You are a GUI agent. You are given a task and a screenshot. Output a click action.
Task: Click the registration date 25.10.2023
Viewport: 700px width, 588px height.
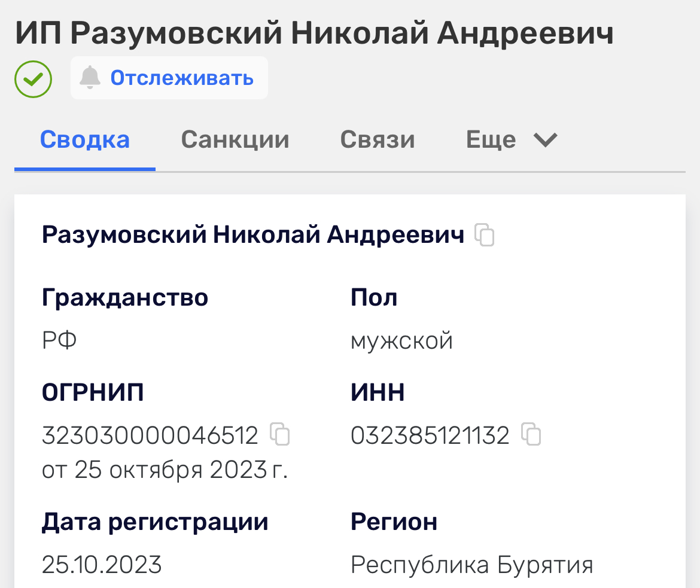(x=102, y=563)
